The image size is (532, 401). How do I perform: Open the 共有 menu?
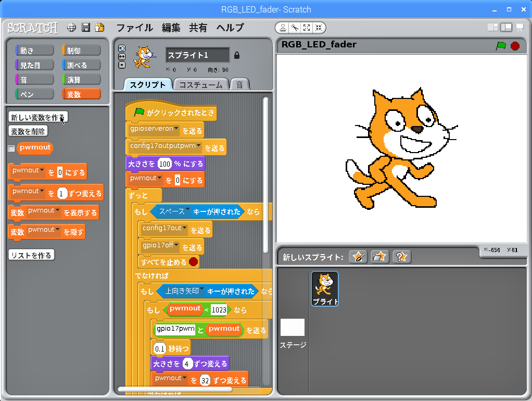point(198,28)
